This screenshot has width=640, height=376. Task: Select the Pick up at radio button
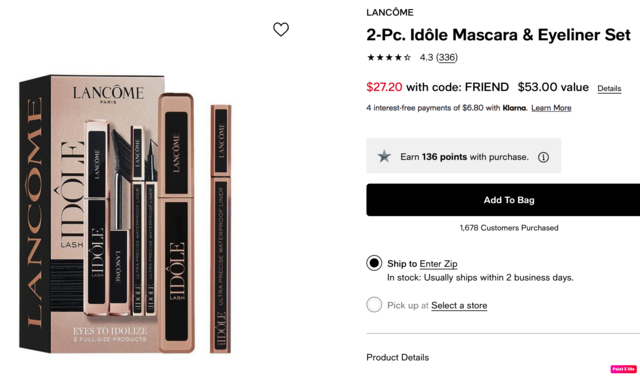pos(374,305)
